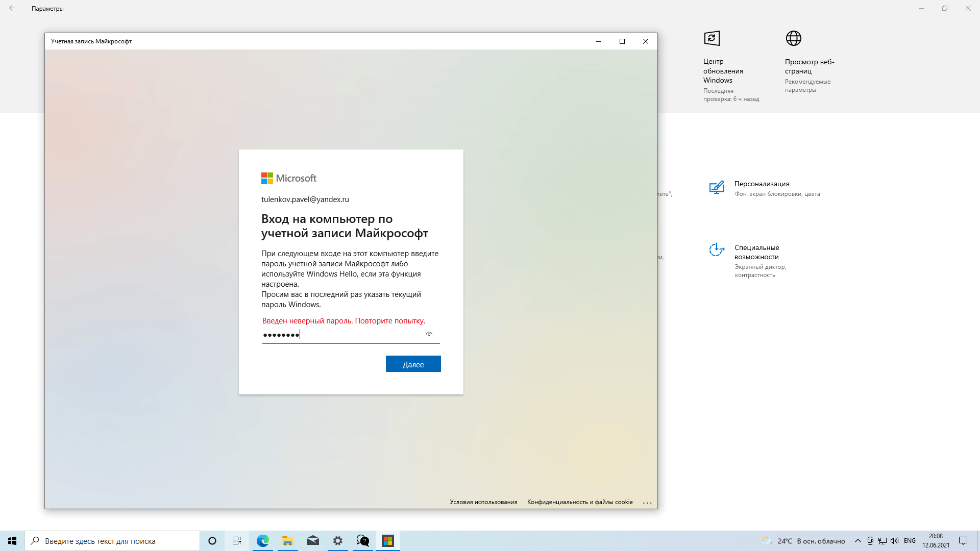The width and height of the screenshot is (980, 551).
Task: Click the Далее button
Action: pyautogui.click(x=413, y=364)
